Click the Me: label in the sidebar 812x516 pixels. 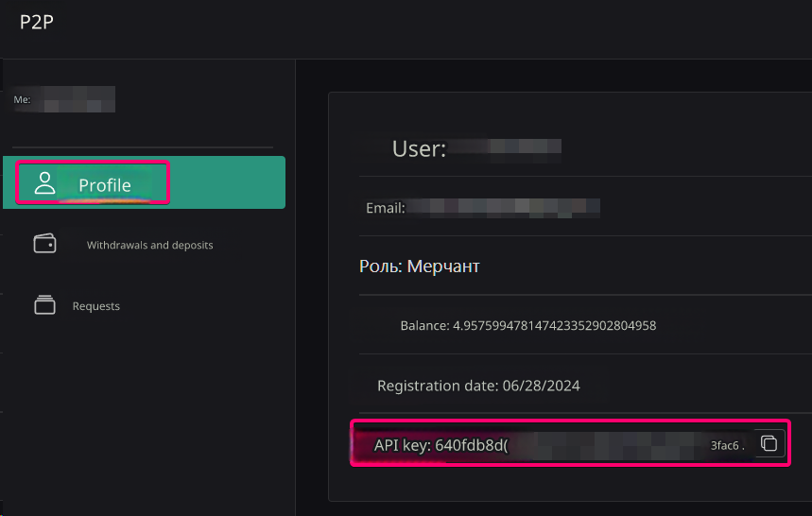22,99
